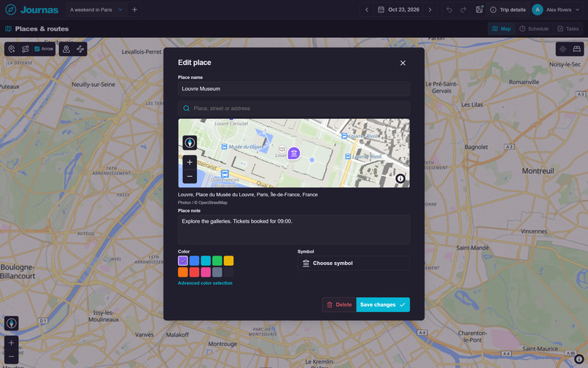
Task: Select the purple color swatch
Action: click(183, 261)
